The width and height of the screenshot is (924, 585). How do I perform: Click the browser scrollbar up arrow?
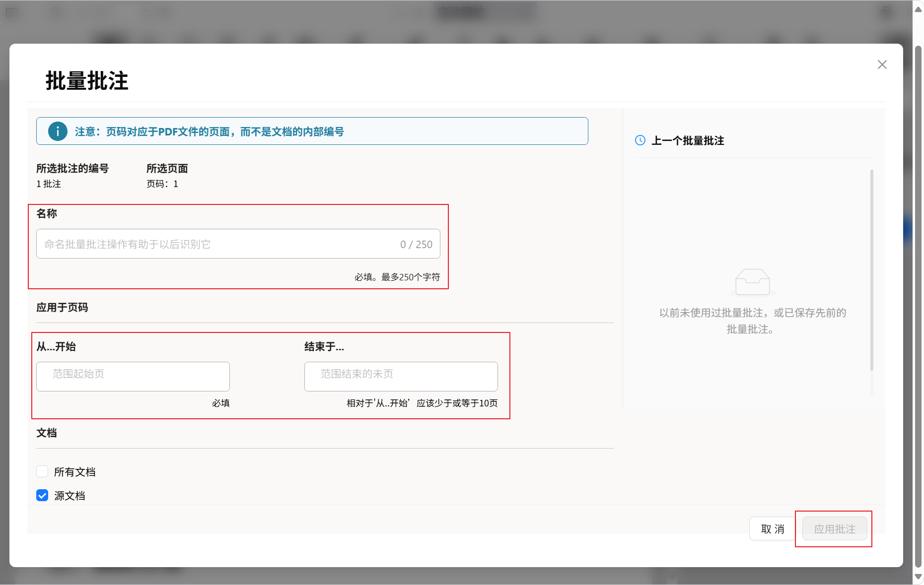click(918, 9)
